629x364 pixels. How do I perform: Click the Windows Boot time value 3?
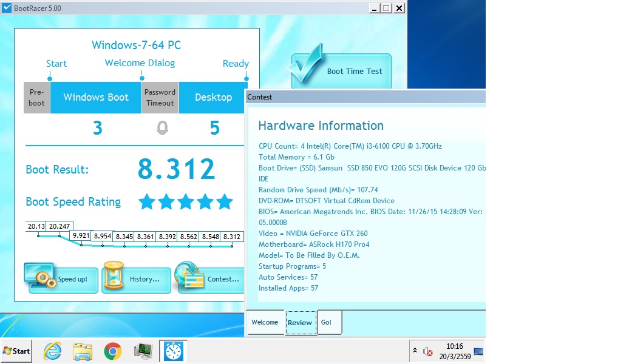(98, 128)
